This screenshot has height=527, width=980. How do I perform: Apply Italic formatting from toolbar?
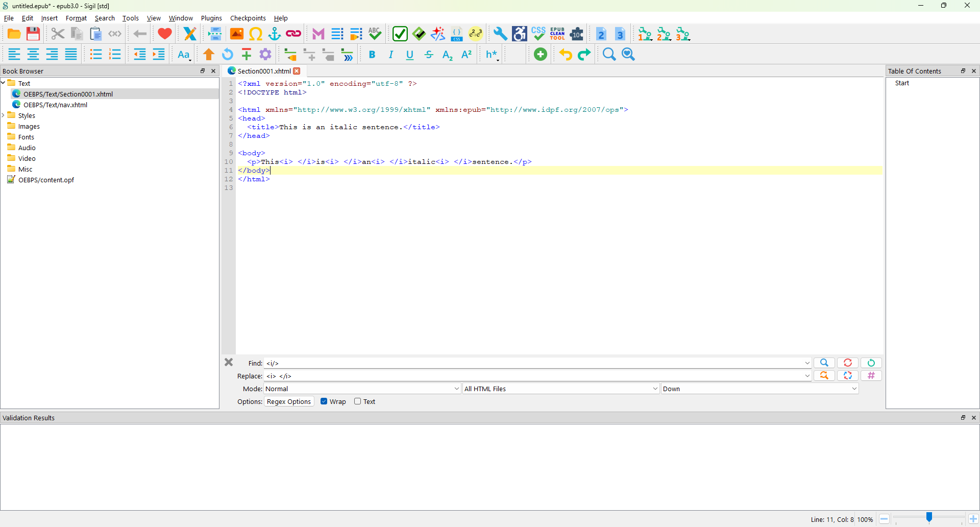click(x=391, y=55)
